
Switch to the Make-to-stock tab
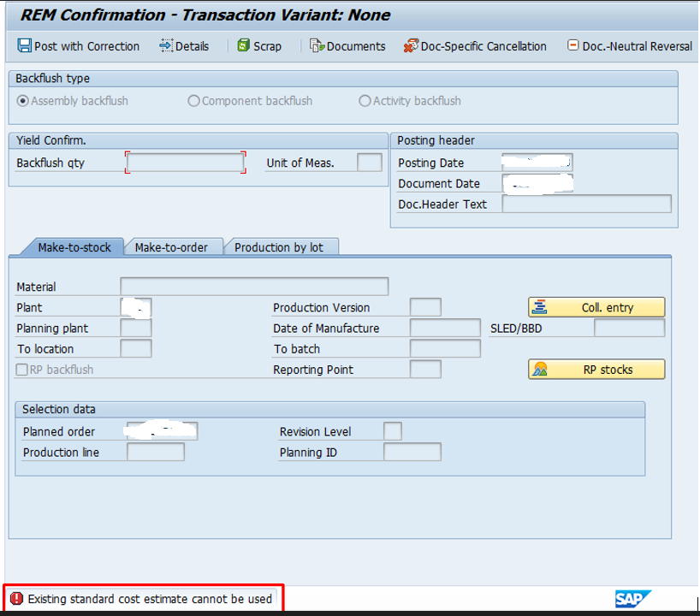74,247
